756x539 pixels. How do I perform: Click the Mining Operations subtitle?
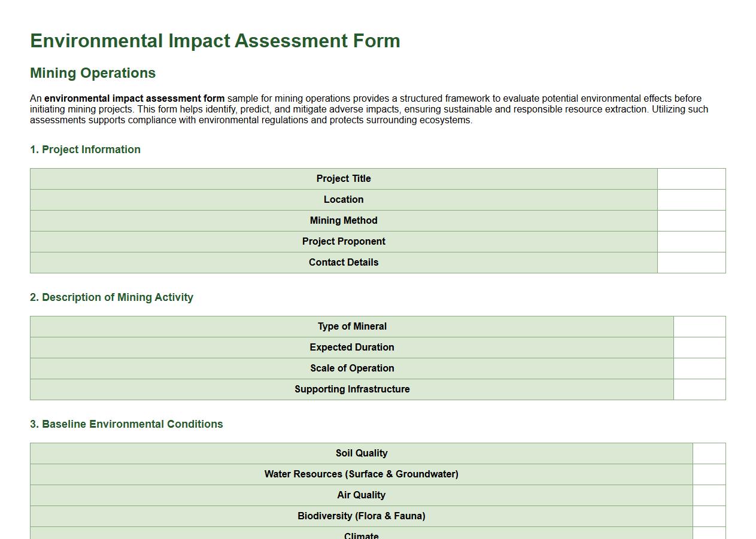[92, 72]
